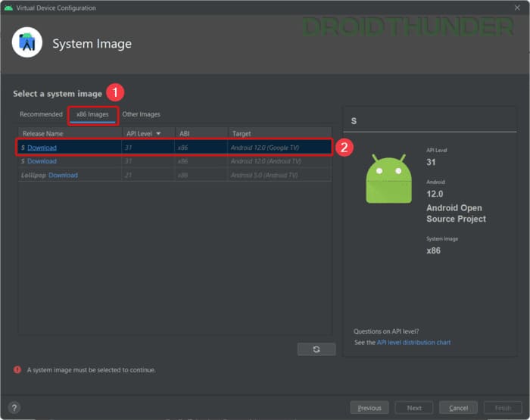Open help with the question mark icon

coord(14,408)
